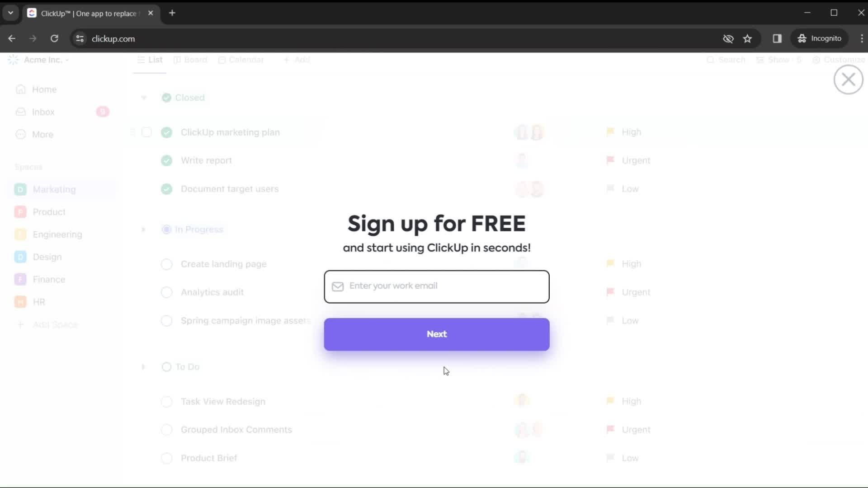The height and width of the screenshot is (488, 868).
Task: Expand the In Progress tasks group
Action: click(x=143, y=230)
